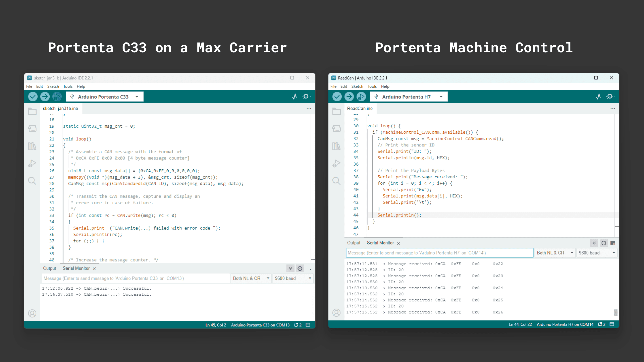Open Library Manager in ReadCan window sidebar
The image size is (644, 362).
tap(336, 146)
